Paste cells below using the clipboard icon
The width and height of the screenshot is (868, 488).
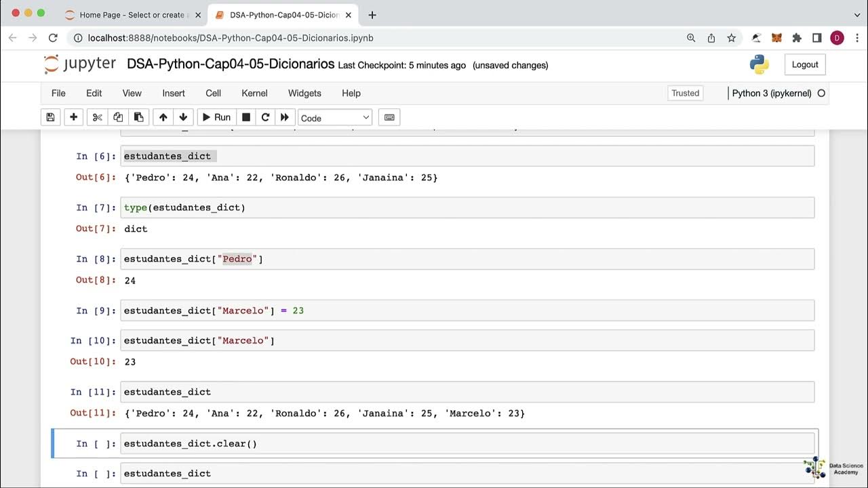pyautogui.click(x=138, y=117)
